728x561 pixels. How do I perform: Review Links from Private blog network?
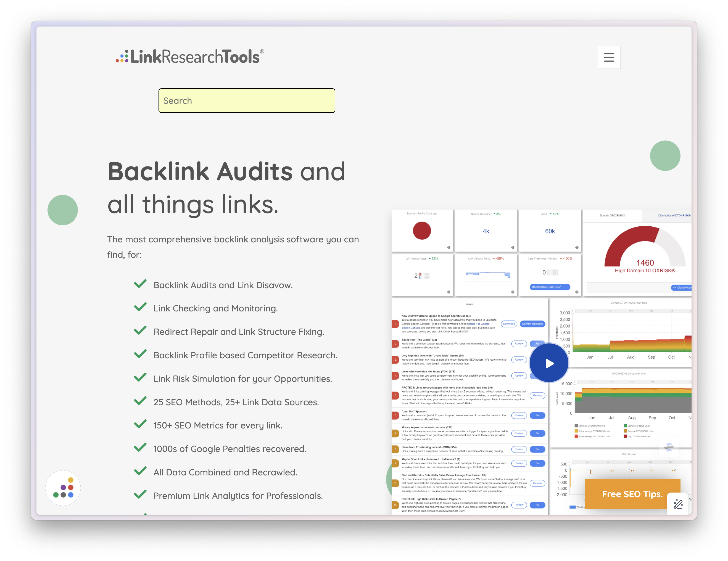tap(519, 449)
